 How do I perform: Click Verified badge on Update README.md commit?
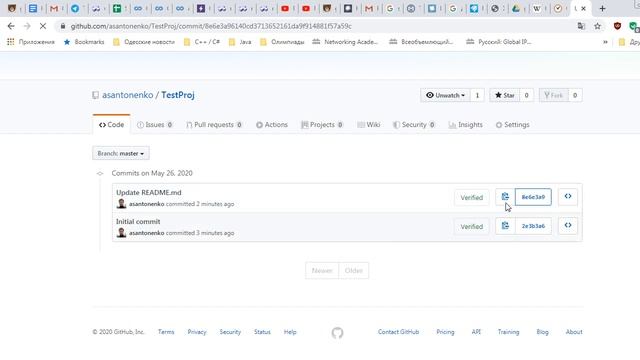pos(471,197)
